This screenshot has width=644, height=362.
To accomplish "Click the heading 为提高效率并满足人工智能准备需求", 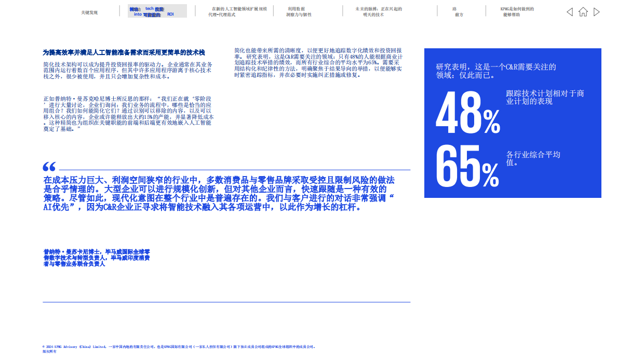I will pyautogui.click(x=124, y=52).
